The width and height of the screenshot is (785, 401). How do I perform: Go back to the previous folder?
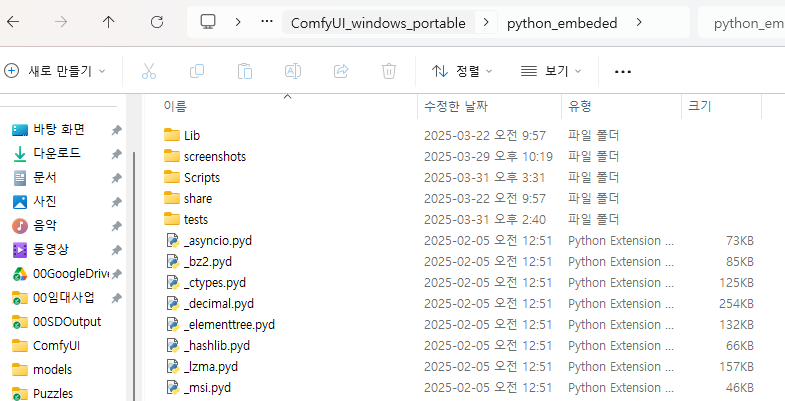tap(13, 22)
